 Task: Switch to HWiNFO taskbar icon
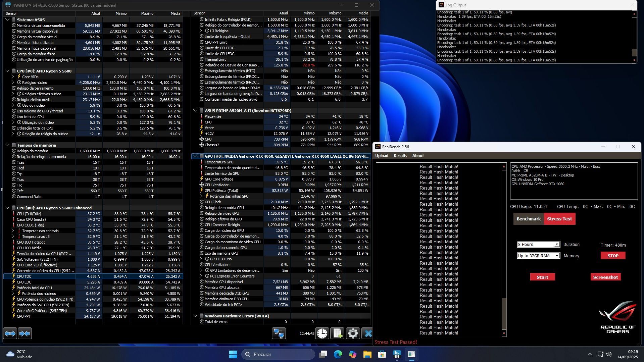[397, 354]
